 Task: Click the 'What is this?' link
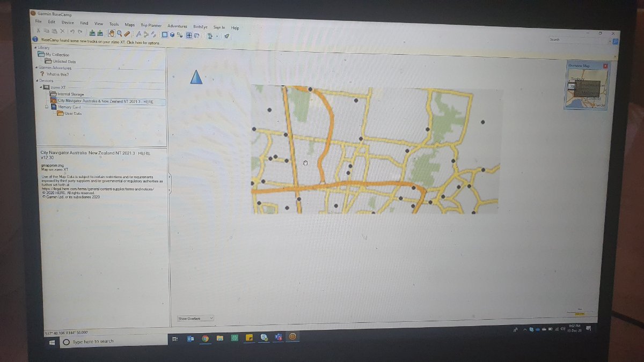click(x=58, y=74)
